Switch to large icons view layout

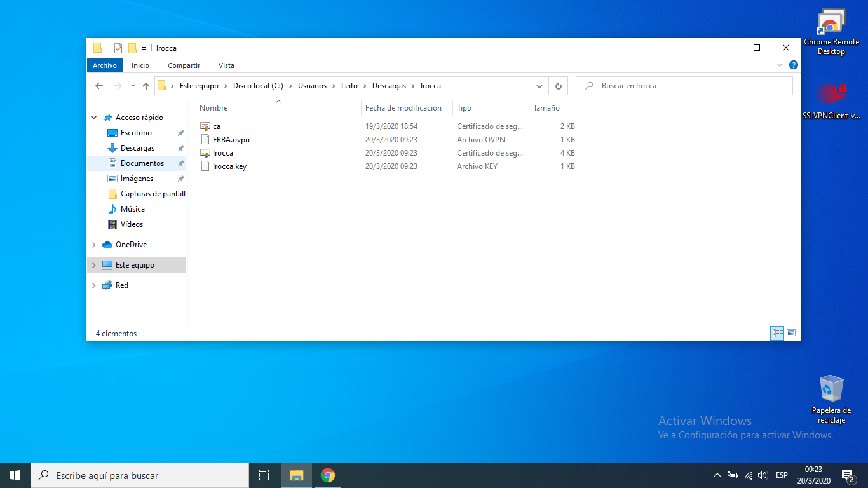pos(791,333)
